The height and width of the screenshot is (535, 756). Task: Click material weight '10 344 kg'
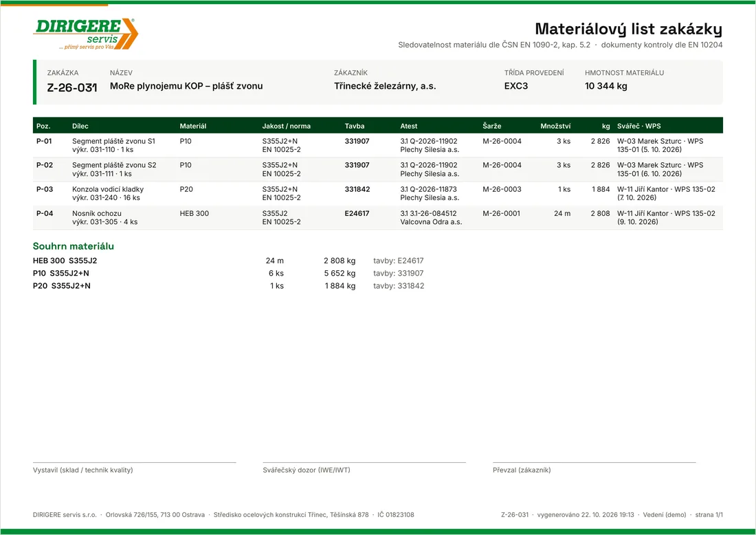pos(606,87)
